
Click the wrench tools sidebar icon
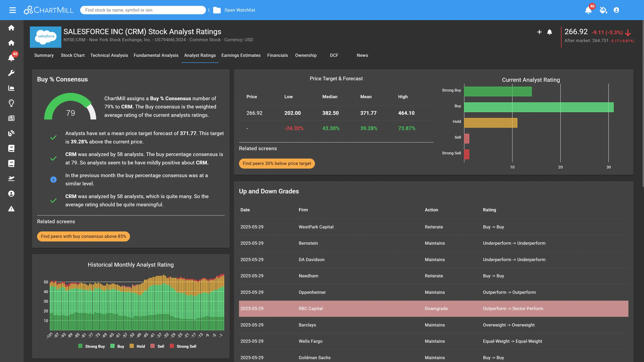(11, 73)
